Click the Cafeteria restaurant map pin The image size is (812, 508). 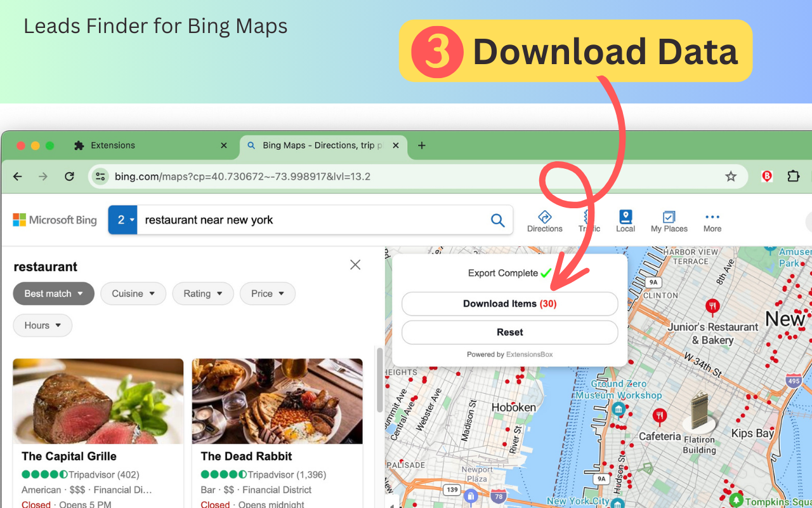660,417
